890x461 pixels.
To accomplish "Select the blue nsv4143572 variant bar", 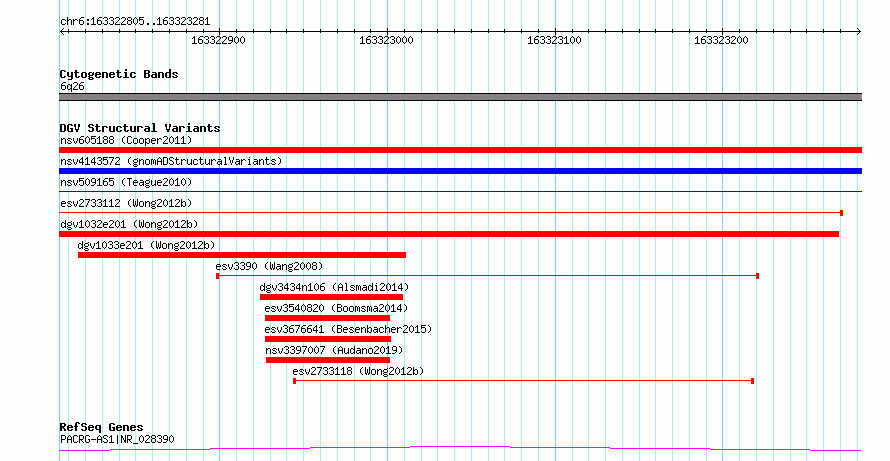I will 460,171.
